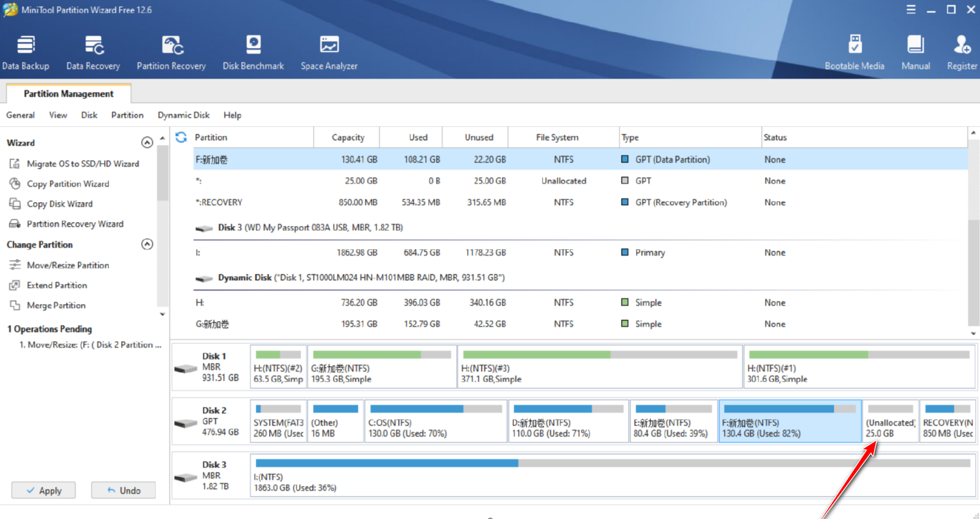This screenshot has width=980, height=519.
Task: Select the Partition Management tab
Action: [x=68, y=93]
